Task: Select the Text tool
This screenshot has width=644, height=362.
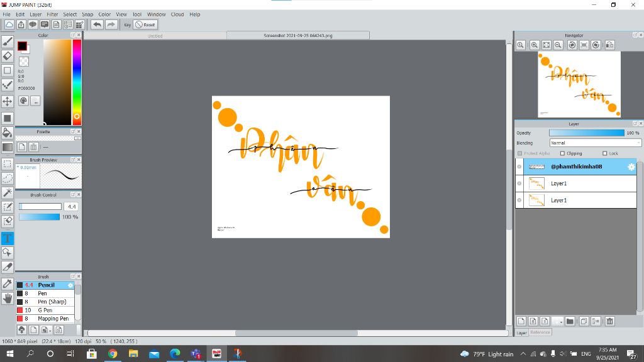Action: (x=8, y=238)
